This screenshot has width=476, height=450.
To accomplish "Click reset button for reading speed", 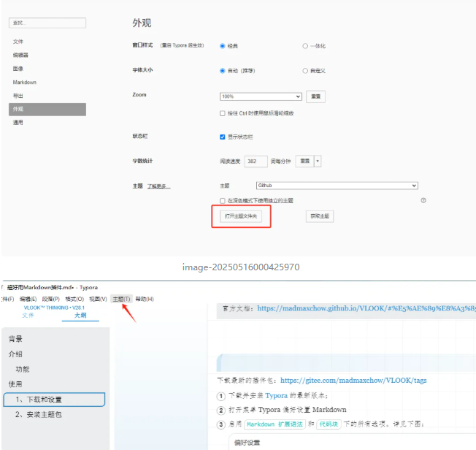I will coord(304,161).
